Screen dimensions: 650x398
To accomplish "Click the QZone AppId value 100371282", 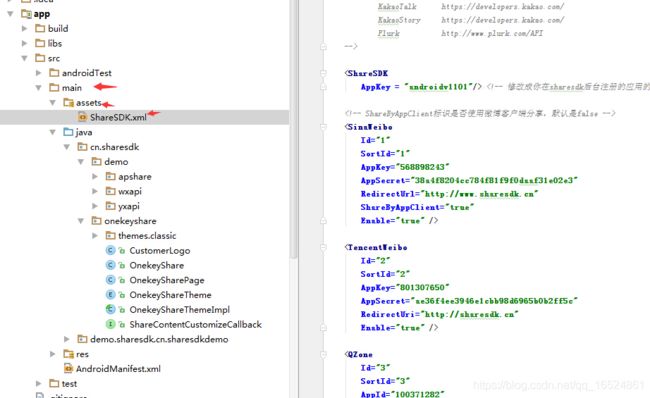I will (x=417, y=394).
